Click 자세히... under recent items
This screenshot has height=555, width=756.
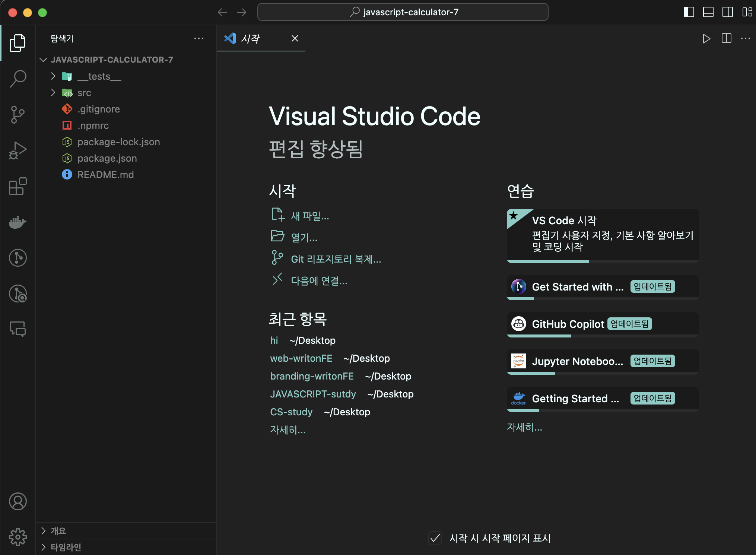288,430
